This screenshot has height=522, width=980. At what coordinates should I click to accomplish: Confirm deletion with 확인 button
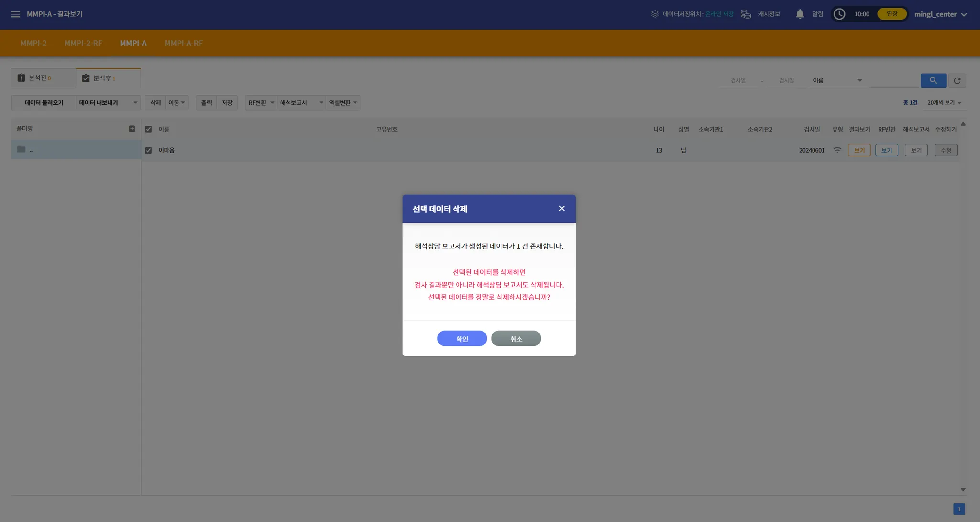pos(462,339)
